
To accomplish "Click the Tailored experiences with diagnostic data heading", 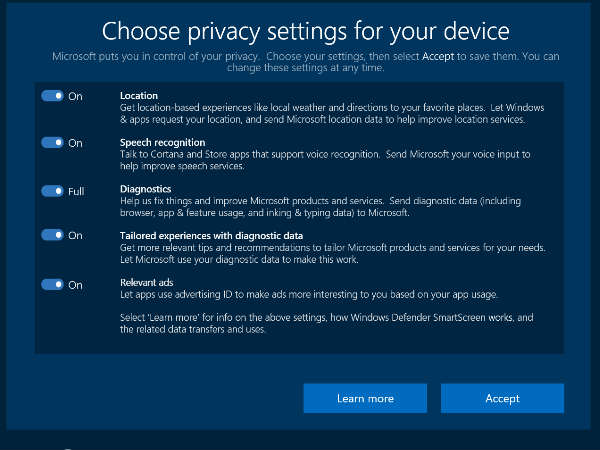I will pos(212,235).
